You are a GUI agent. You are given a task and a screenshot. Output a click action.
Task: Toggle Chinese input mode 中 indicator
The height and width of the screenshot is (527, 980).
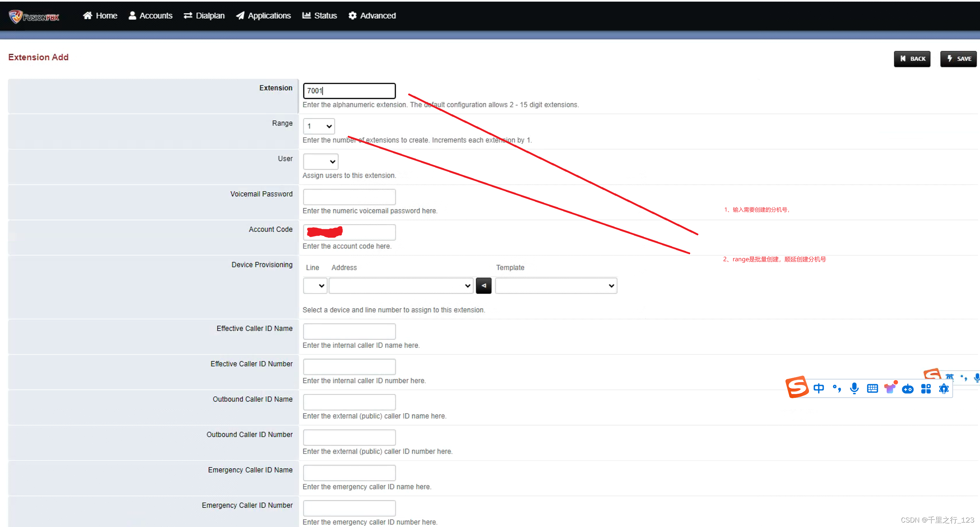click(818, 388)
